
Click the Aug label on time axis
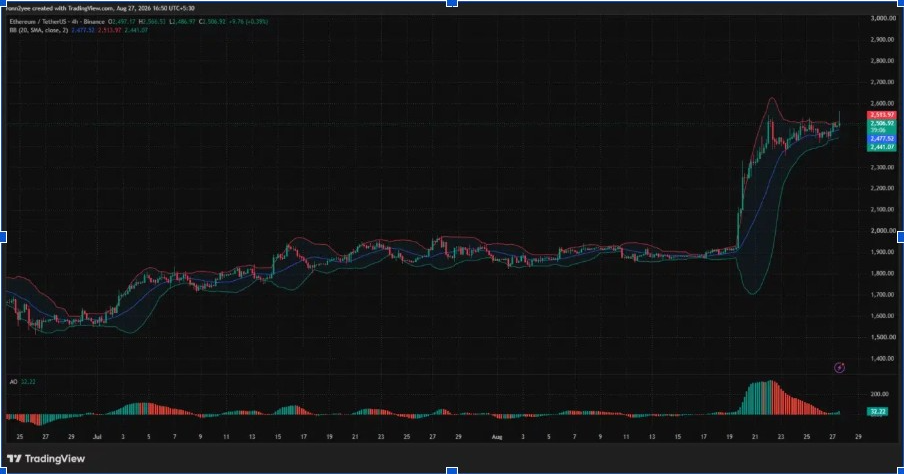pyautogui.click(x=497, y=437)
